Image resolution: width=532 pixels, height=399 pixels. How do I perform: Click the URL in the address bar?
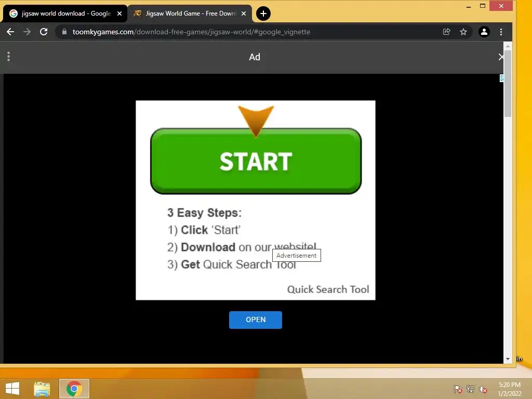click(191, 32)
